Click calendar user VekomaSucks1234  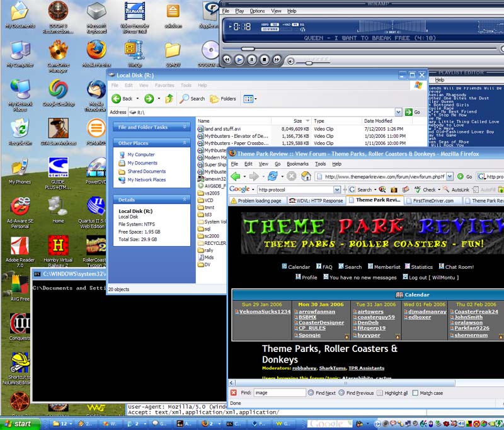[x=265, y=312]
